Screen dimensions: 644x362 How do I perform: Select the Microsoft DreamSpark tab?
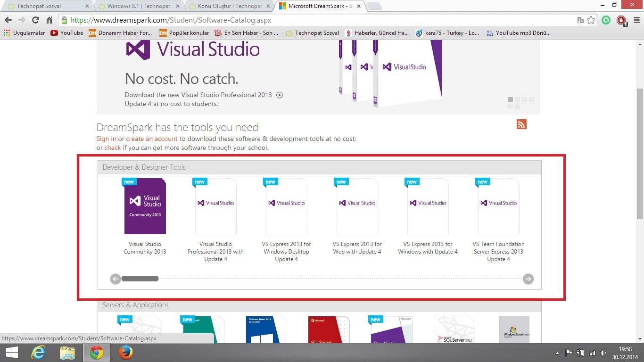[319, 6]
